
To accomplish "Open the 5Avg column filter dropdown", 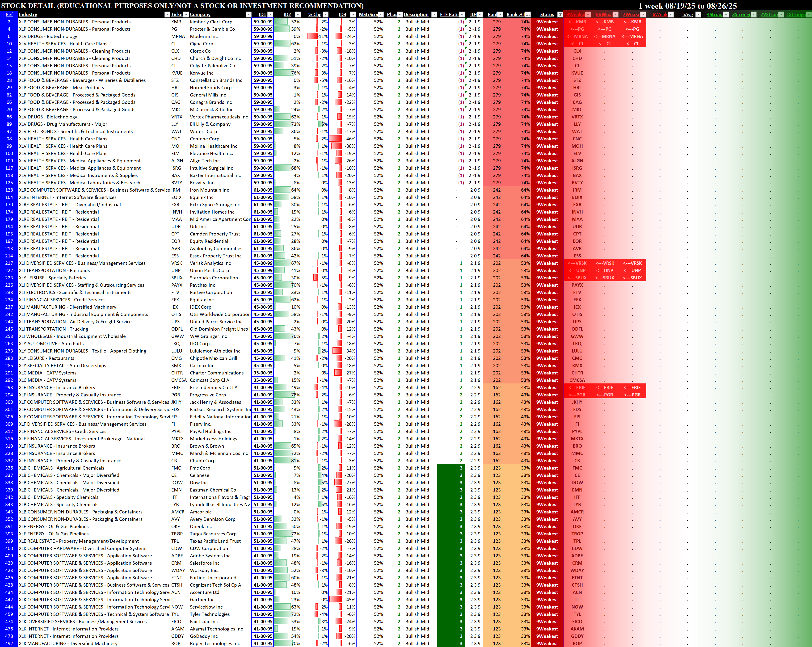I will 698,15.
